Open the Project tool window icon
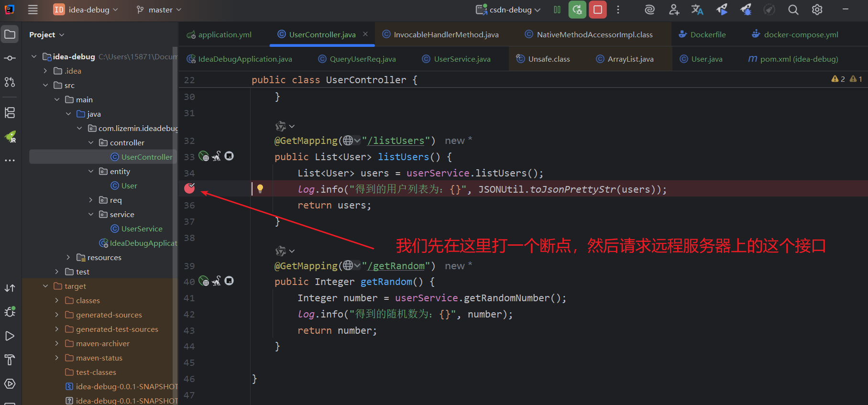This screenshot has height=405, width=868. pos(10,34)
